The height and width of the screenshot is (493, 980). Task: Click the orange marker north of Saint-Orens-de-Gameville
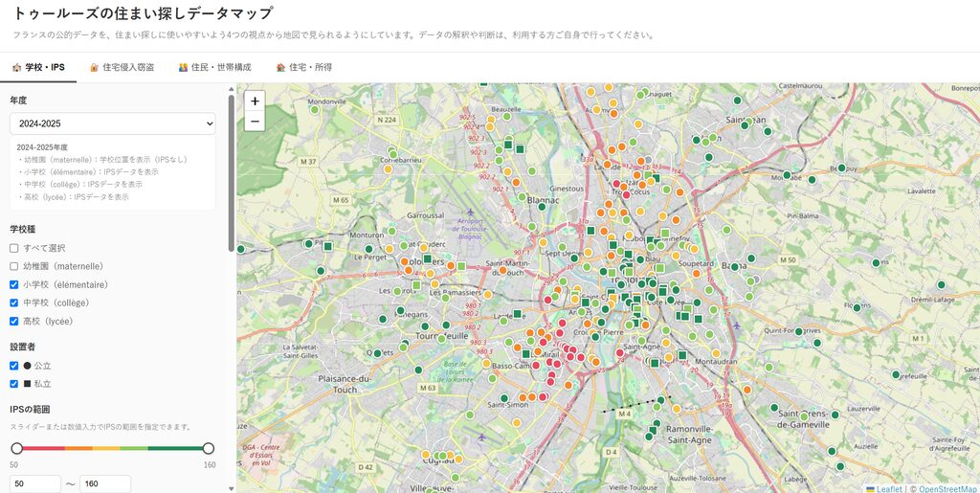[746, 390]
